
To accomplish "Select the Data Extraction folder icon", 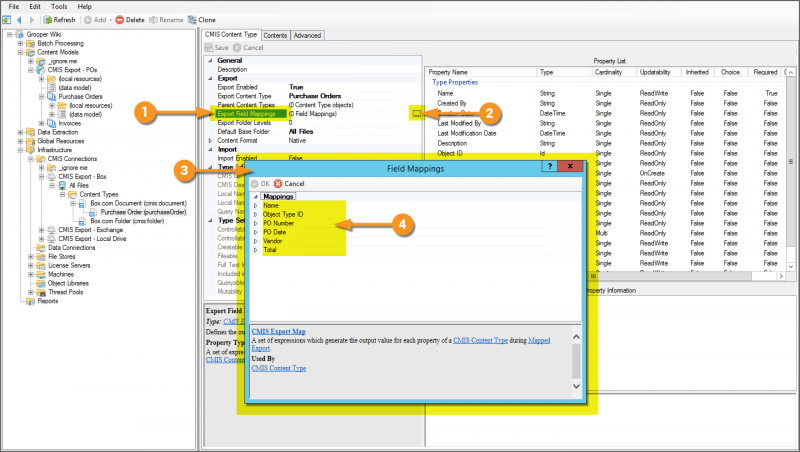I will point(31,132).
